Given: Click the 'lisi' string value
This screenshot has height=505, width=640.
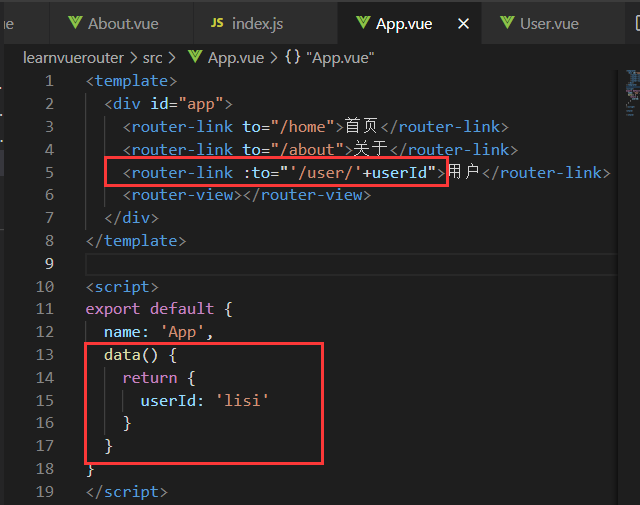Looking at the screenshot, I should pos(242,400).
